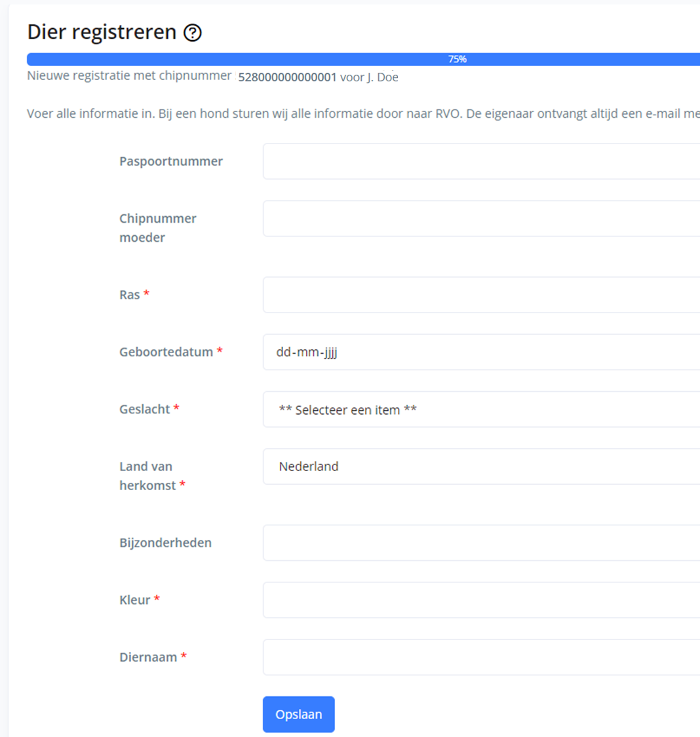The width and height of the screenshot is (700, 737).
Task: Save the form with Opslaan
Action: point(298,715)
